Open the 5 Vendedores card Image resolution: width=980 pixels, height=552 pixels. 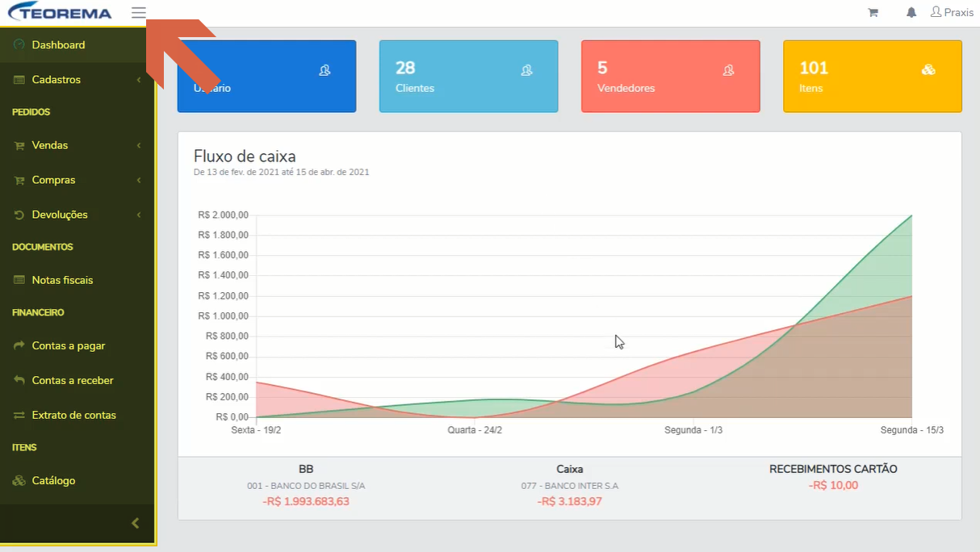(x=670, y=76)
